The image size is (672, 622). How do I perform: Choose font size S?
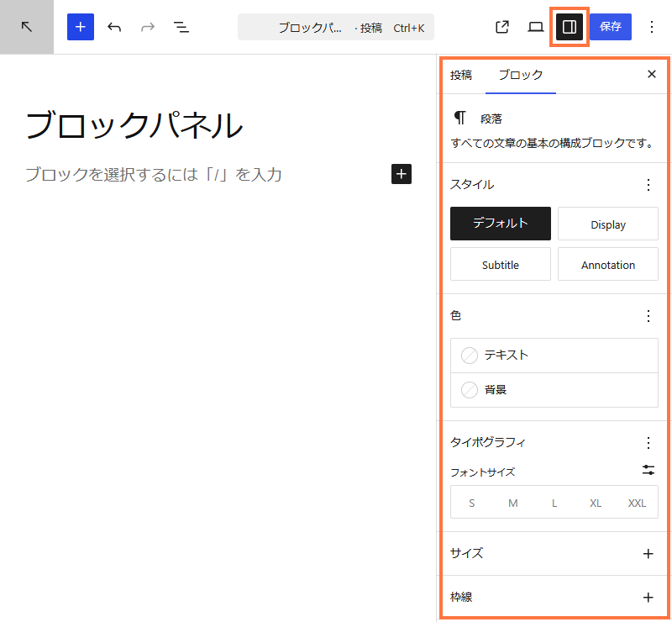[x=471, y=503]
